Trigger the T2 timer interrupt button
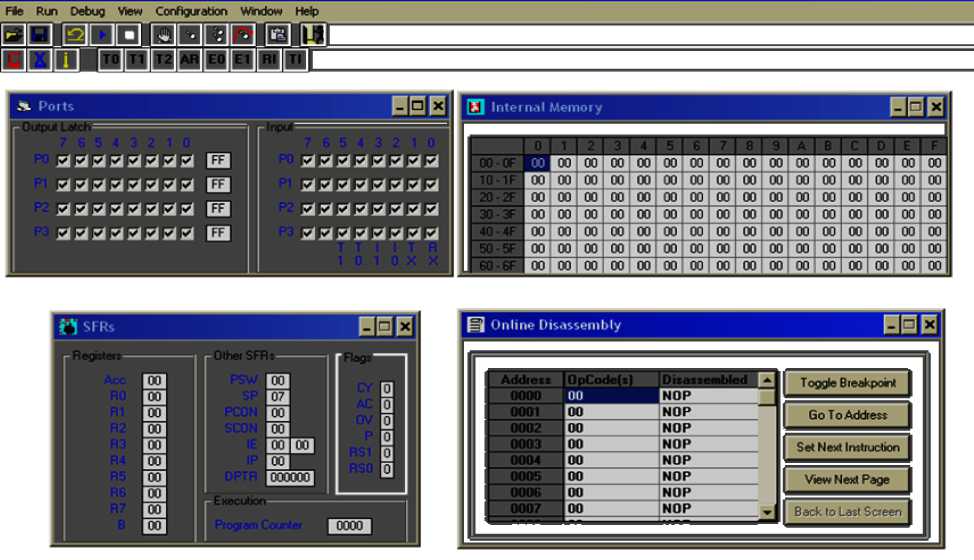 point(163,60)
